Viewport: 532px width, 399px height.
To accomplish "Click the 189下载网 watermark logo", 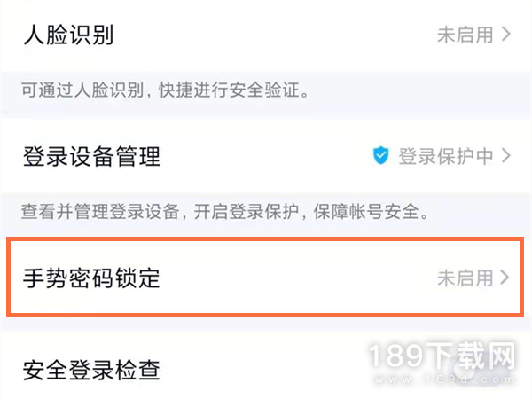I will pos(442,356).
